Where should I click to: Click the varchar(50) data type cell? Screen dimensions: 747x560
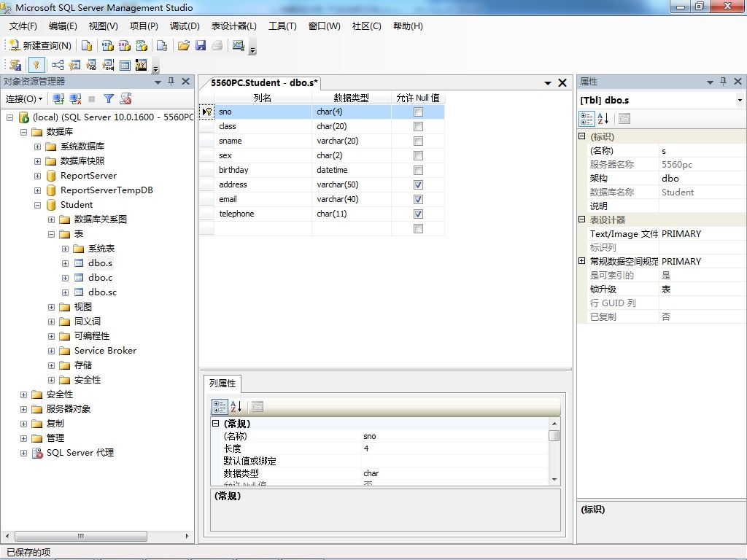pos(352,184)
